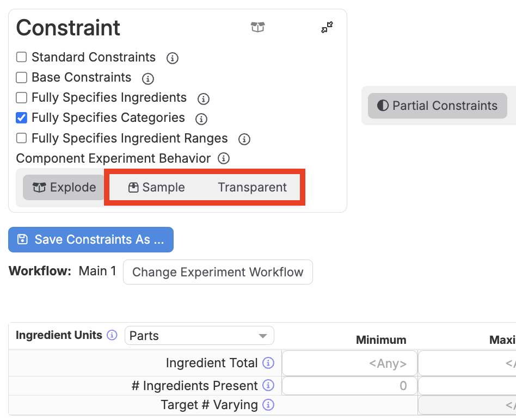Viewport: 516px width, 420px height.
Task: Click the open box icon beside Constraint title
Action: [257, 27]
